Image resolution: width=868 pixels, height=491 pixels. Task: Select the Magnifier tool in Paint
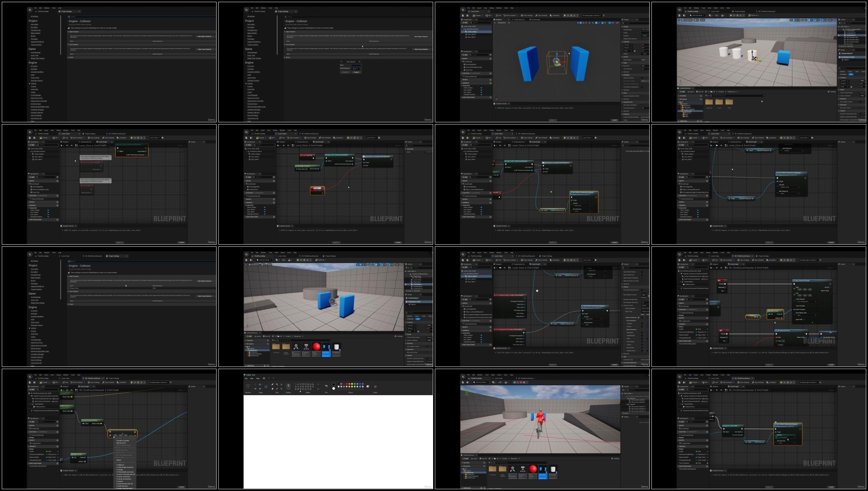281,389
